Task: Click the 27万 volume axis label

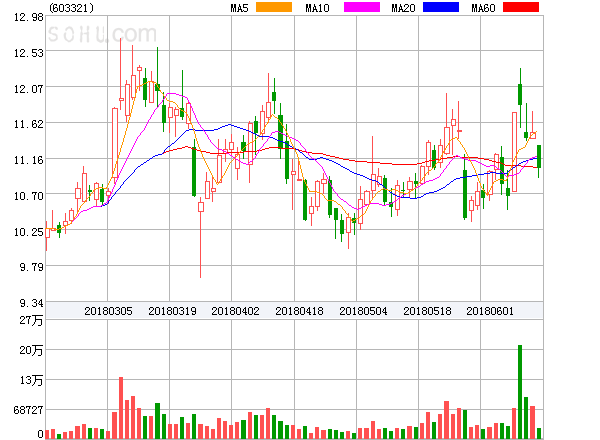Action: (31, 320)
